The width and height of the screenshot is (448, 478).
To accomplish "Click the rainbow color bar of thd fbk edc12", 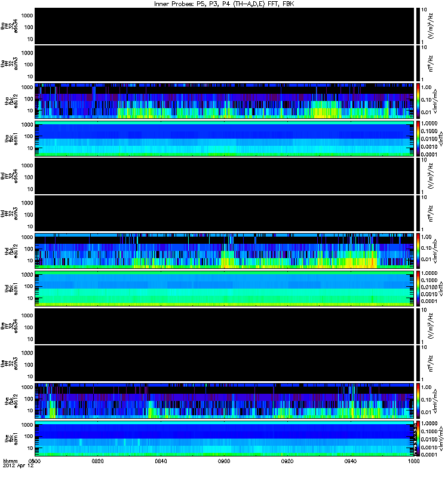I will tap(418, 251).
